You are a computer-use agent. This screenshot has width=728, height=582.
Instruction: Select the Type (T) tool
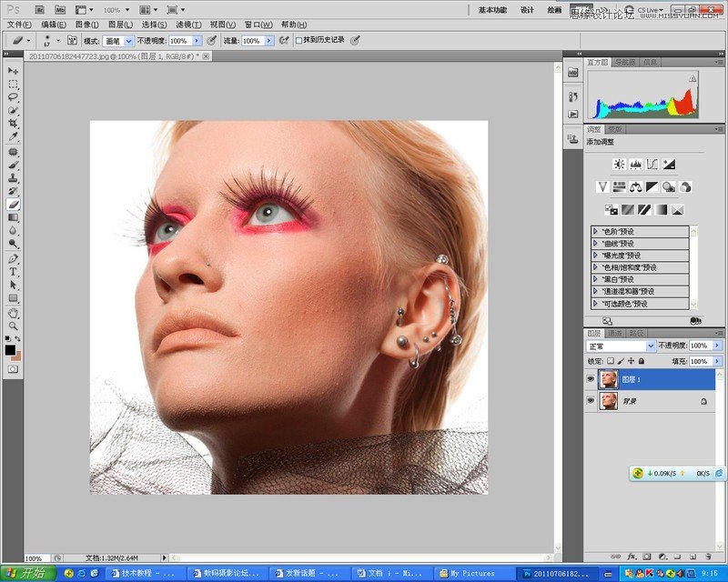click(14, 271)
